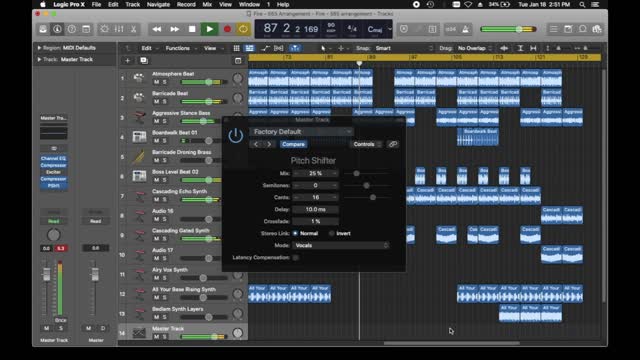Open the Drag No Overlap dropdown
The width and height of the screenshot is (640, 360).
[x=475, y=48]
